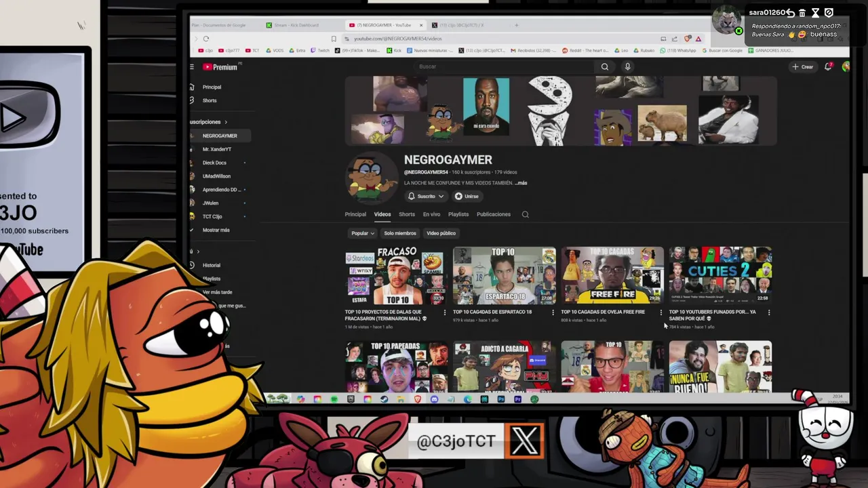Click the NEGROGAYMER channel avatar
The image size is (868, 488).
coord(371,178)
